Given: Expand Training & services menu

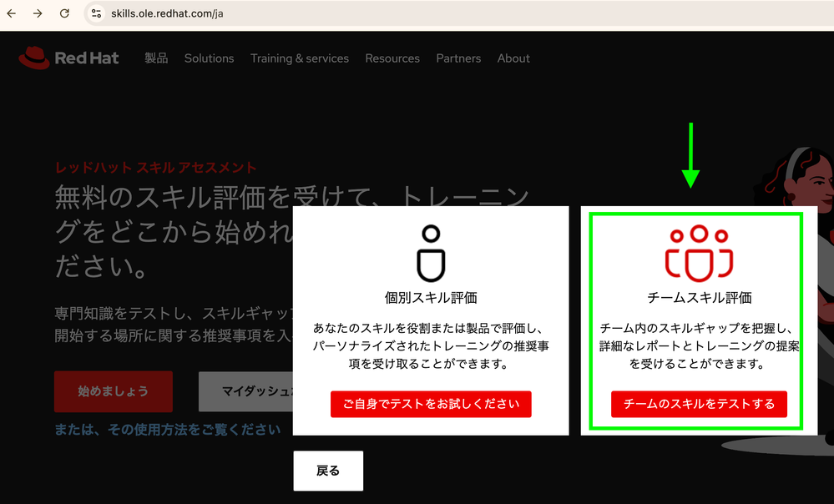Looking at the screenshot, I should pos(300,58).
